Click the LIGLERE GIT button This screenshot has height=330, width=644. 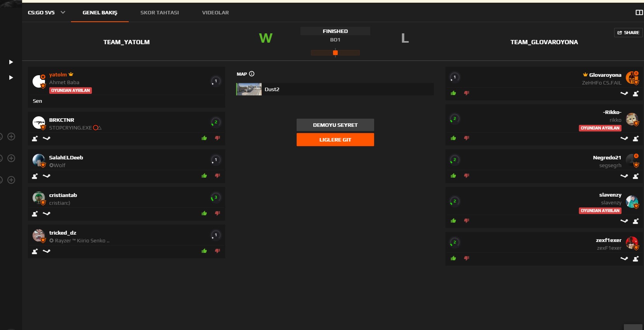tap(335, 140)
